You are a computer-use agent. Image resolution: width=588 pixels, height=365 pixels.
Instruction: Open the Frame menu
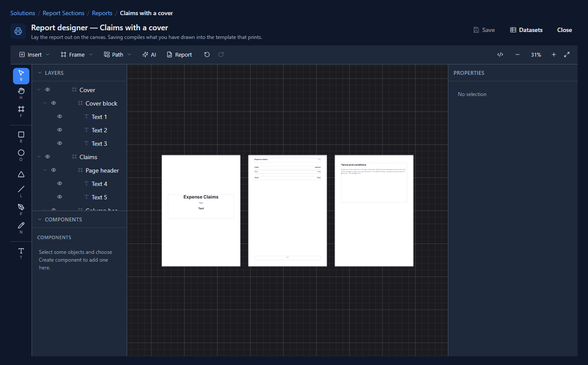coord(77,54)
